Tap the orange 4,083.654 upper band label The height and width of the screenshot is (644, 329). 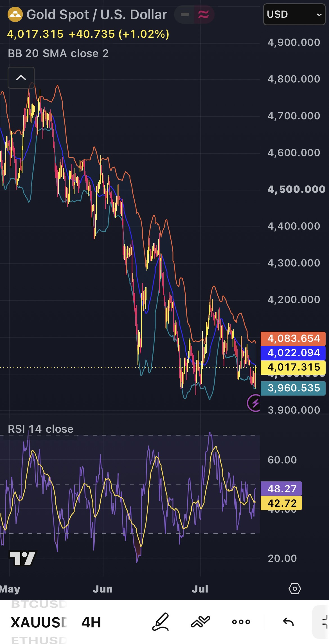pos(293,338)
